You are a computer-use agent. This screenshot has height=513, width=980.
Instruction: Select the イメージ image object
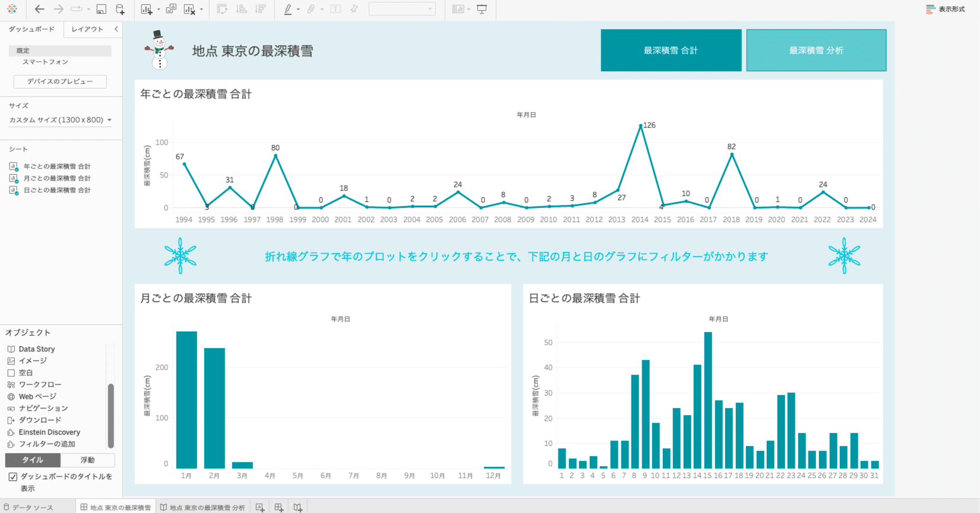[27, 361]
